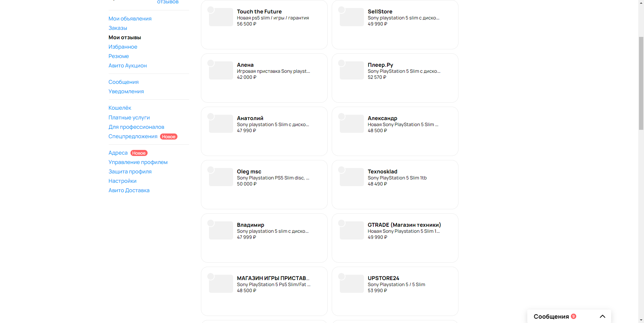Open Плеер.Ру listing thumbnail

coord(352,70)
